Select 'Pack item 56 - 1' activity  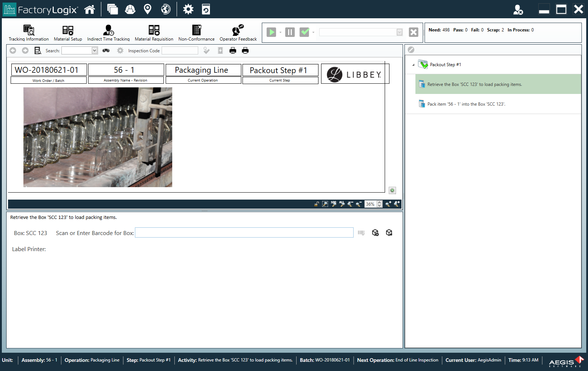tap(466, 104)
